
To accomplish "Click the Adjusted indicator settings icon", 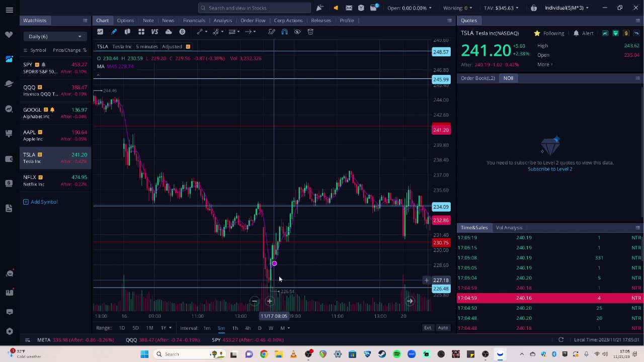I will [188, 47].
